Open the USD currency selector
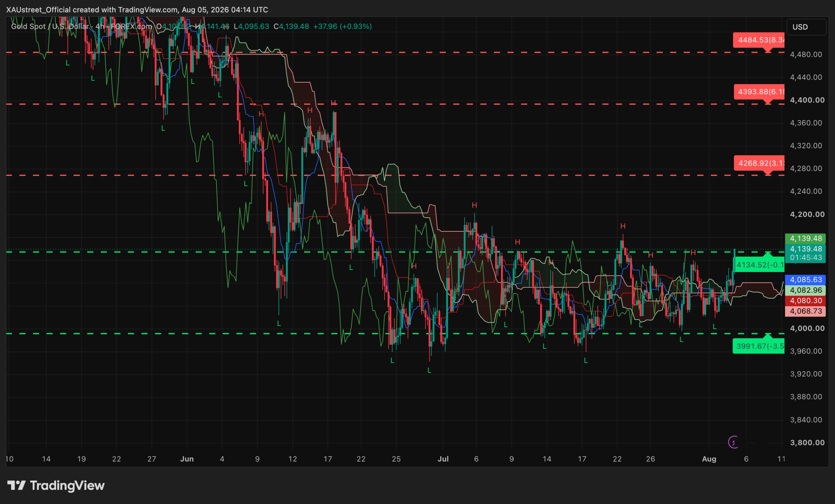This screenshot has width=835, height=504. pos(806,27)
